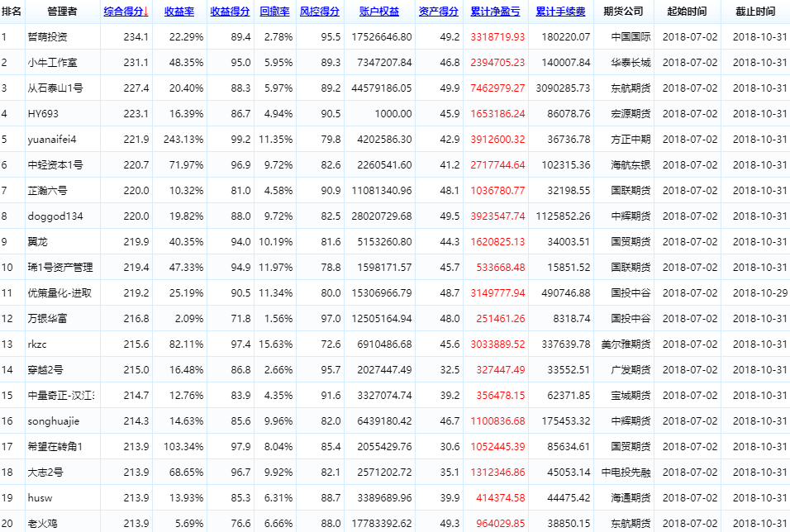This screenshot has width=790, height=532.
Task: Select futures company 海通期货
Action: (x=631, y=498)
